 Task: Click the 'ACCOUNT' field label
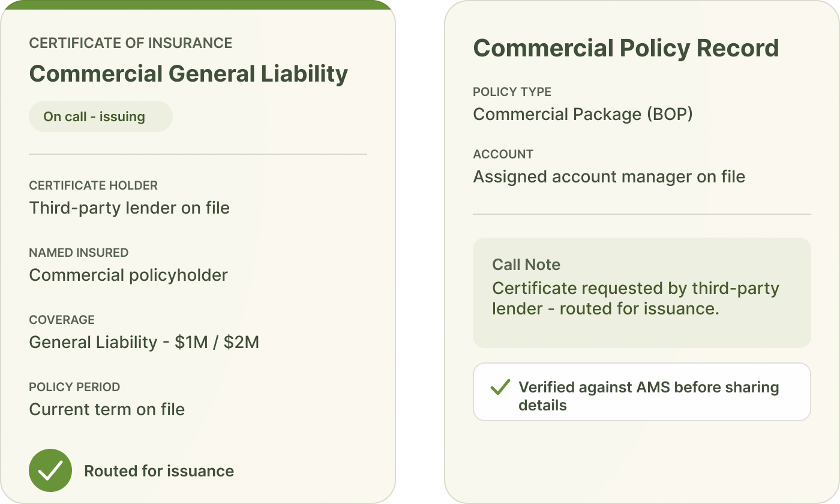pyautogui.click(x=503, y=154)
